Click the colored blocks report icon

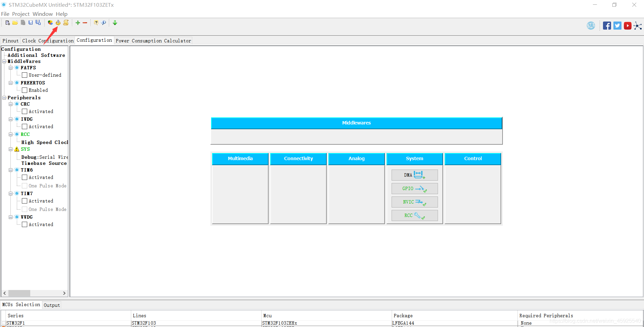50,23
